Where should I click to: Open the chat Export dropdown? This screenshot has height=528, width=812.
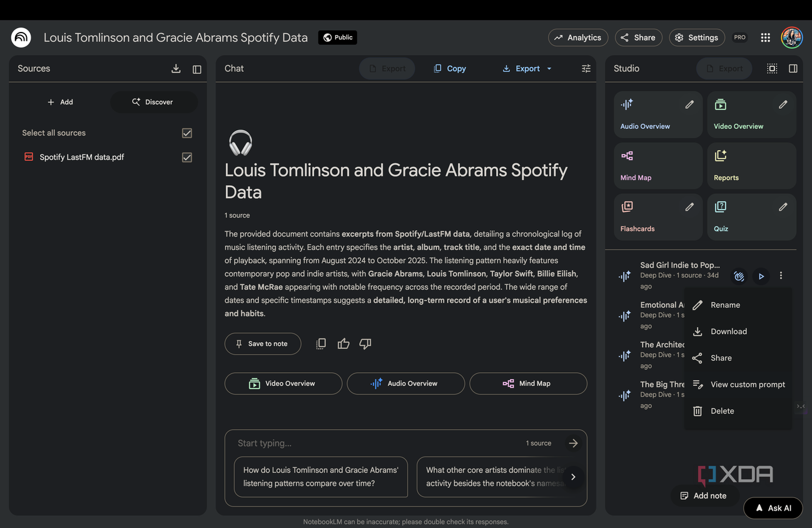pos(527,69)
